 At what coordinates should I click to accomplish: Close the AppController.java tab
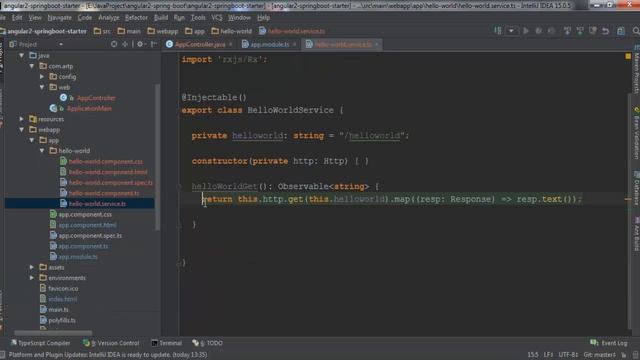point(231,44)
